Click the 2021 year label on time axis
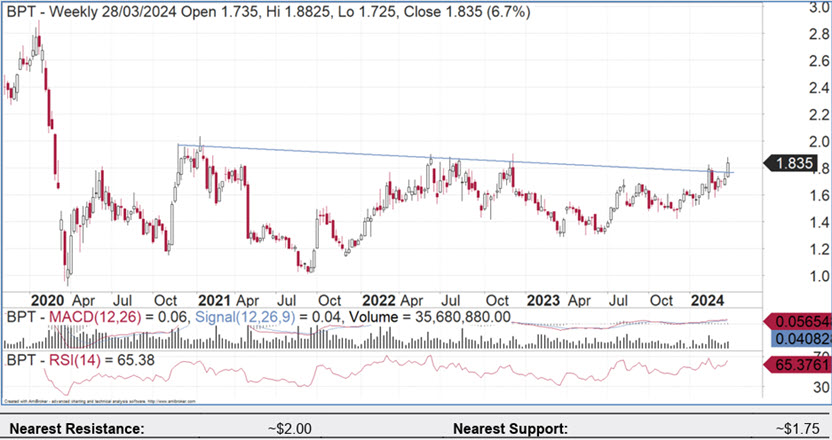 pos(215,300)
